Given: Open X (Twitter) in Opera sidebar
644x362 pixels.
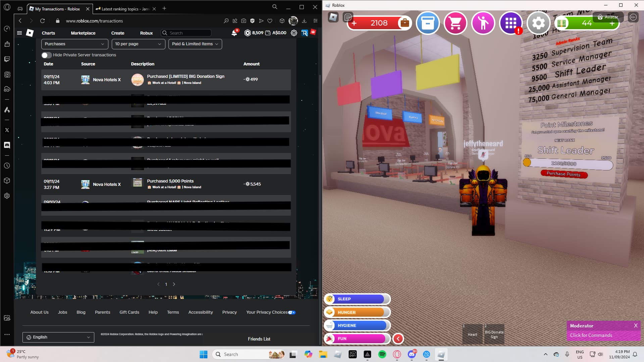Looking at the screenshot, I should coord(7,130).
